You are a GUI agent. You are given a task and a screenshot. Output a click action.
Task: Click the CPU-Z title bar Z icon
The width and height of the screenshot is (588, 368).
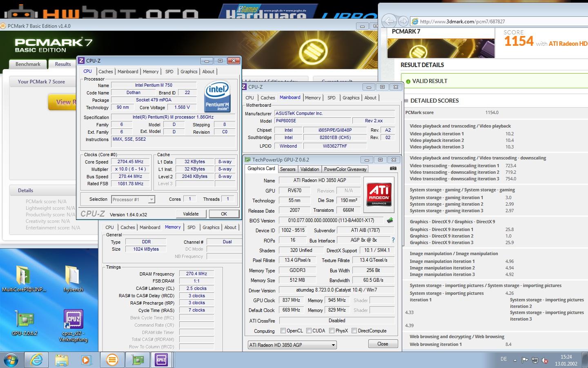click(81, 61)
